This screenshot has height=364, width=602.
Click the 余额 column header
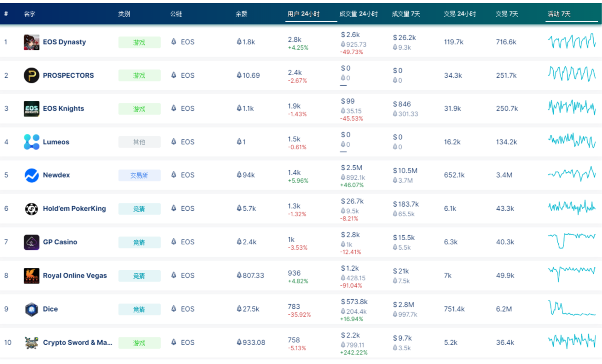242,14
